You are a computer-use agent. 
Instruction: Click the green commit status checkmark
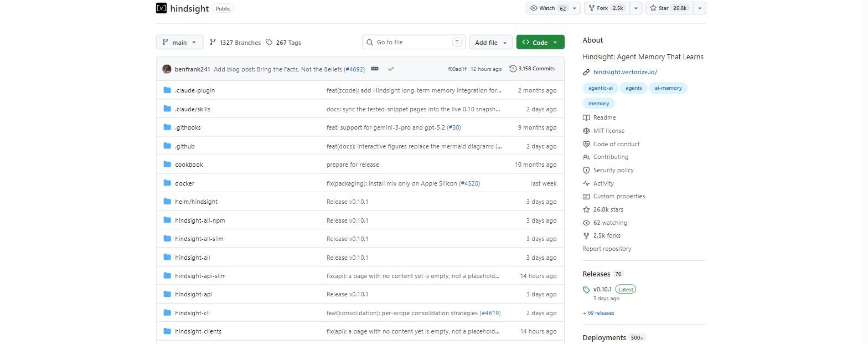[391, 69]
